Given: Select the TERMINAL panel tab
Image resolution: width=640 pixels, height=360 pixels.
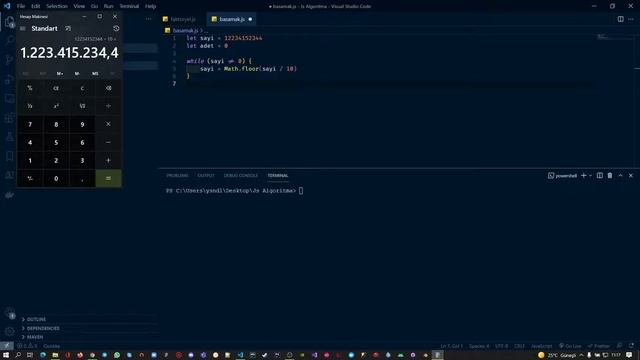Looking at the screenshot, I should [278, 176].
